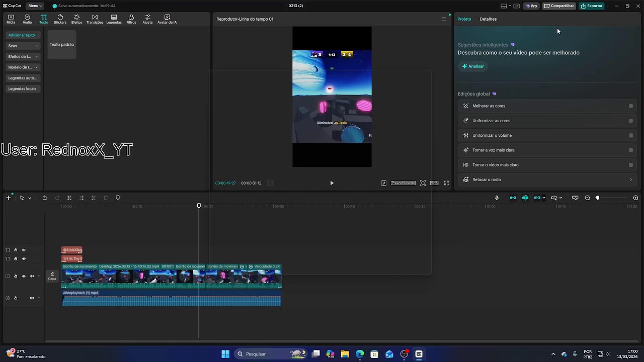Toggle the Uniformizar o volume option
This screenshot has height=362, width=644.
point(631,135)
